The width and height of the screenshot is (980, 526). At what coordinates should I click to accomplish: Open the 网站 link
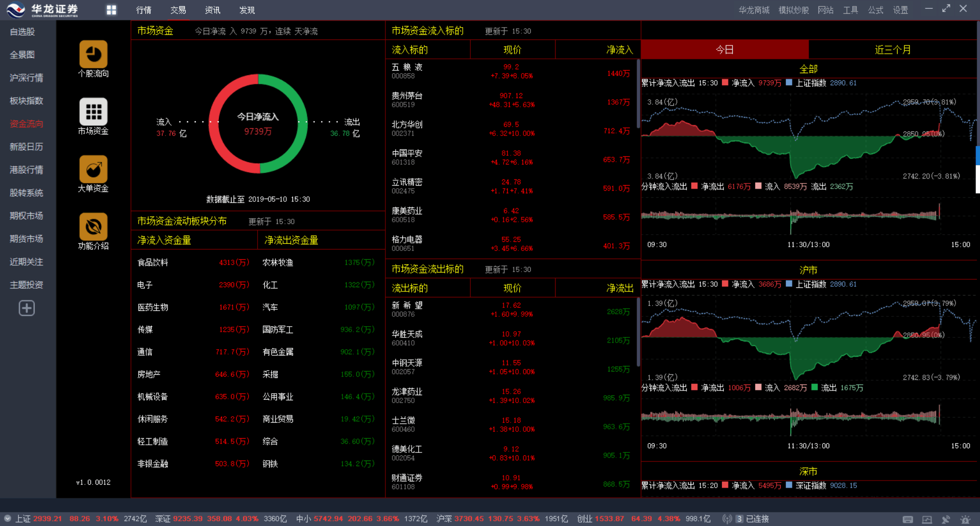click(826, 10)
